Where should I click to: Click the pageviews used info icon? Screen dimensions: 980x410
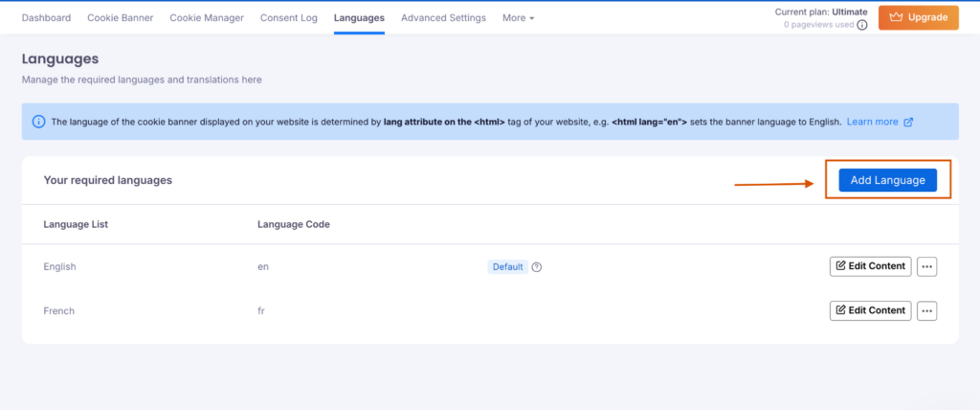[x=862, y=25]
